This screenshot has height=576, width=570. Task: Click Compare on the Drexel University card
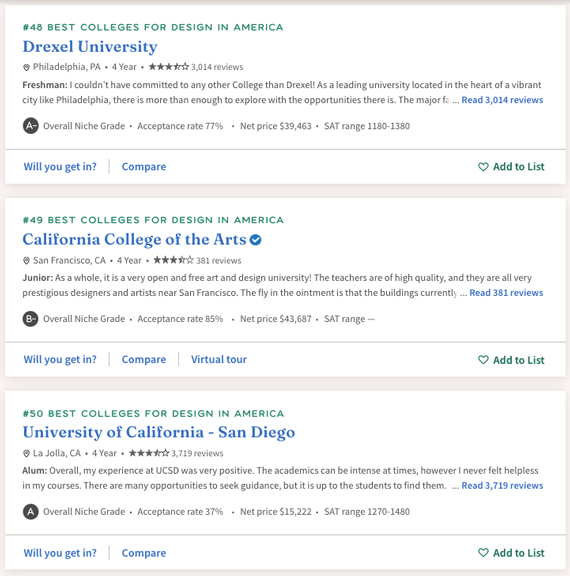(144, 167)
